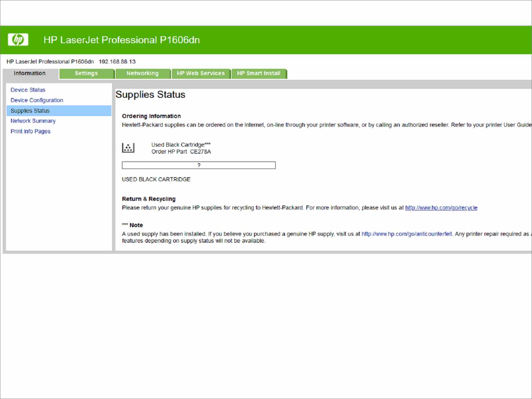
Task: Click the Supplies Status heading
Action: [x=150, y=95]
